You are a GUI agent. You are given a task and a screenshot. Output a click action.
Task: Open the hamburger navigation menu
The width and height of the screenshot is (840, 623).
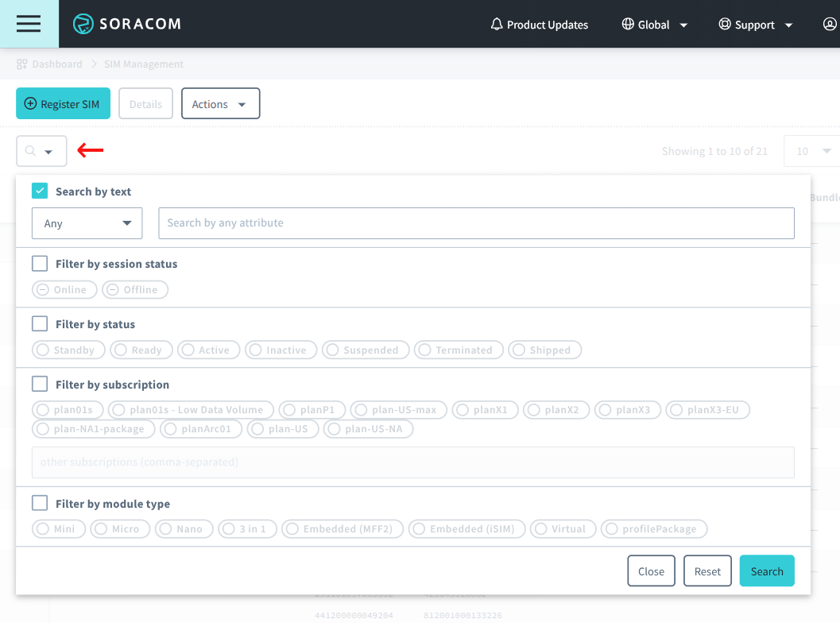[x=29, y=24]
